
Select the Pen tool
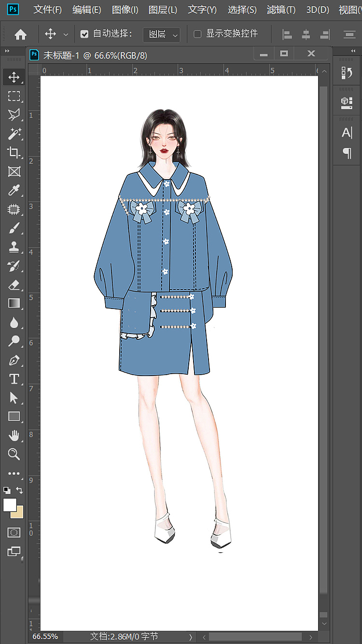pyautogui.click(x=14, y=360)
